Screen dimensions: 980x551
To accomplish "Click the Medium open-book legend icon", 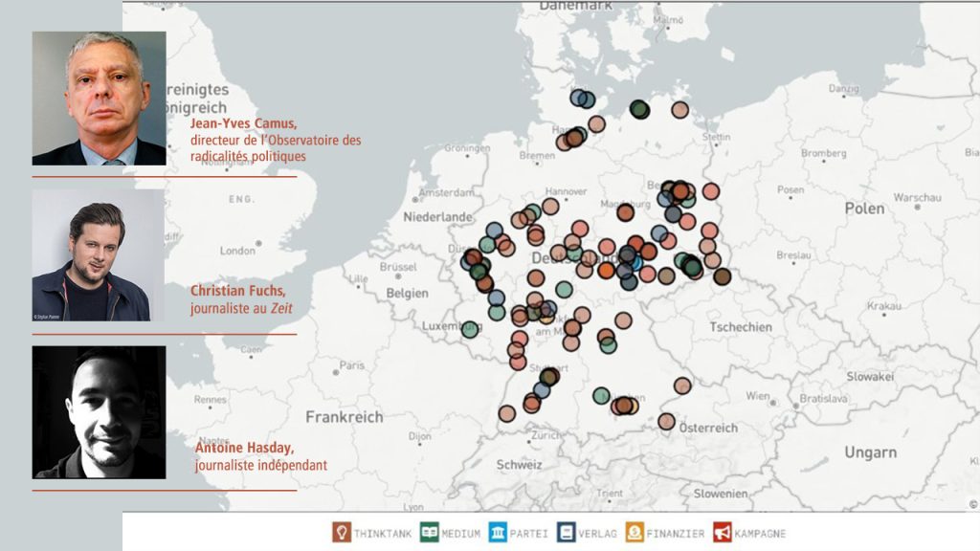I will coord(430,533).
